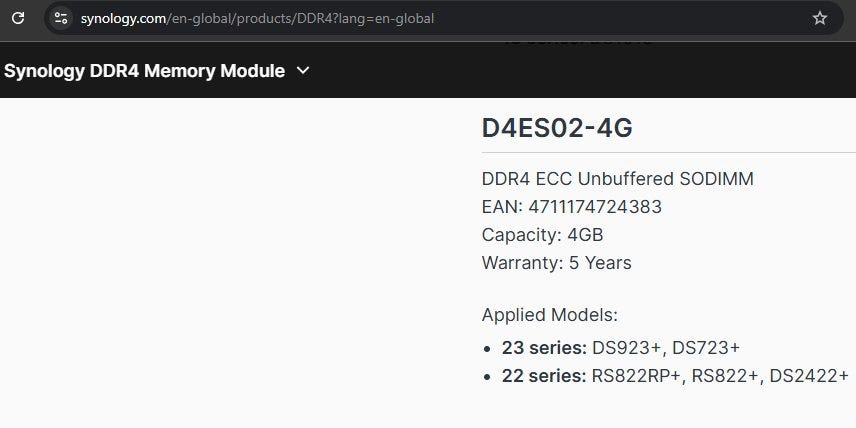Click the Applied Models label

550,315
